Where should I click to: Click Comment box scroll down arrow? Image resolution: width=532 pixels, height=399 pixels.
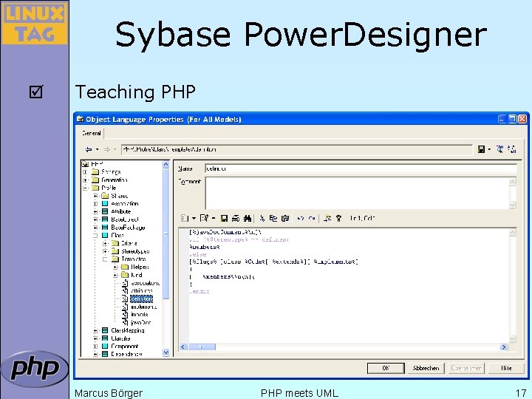512,205
